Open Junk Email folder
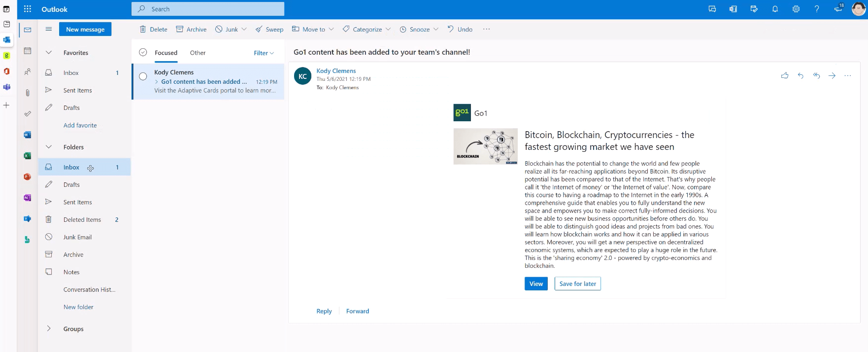Image resolution: width=868 pixels, height=352 pixels. pos(84,237)
